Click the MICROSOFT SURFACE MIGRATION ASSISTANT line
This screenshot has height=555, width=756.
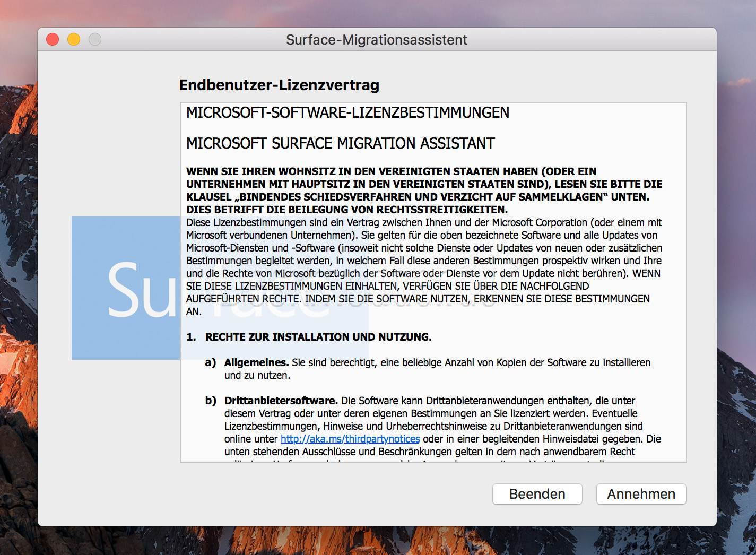point(340,143)
